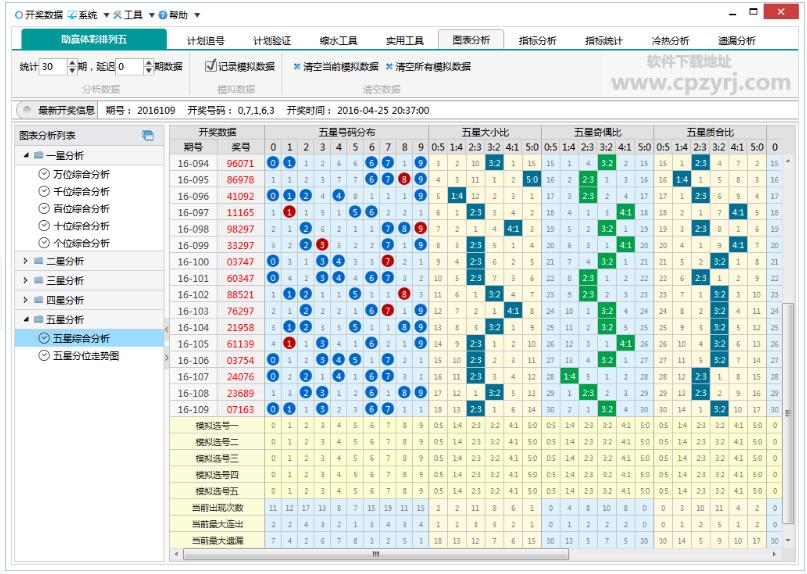Screen dimensions: 807x574
Task: Switch to the 遗漏分析 tab
Action: click(x=736, y=41)
